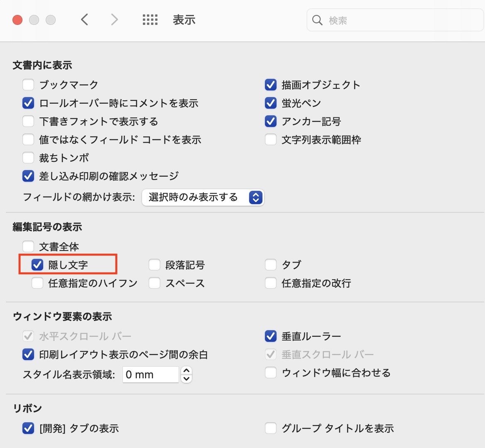
Task: Decrease スタイル名表示領域 with down arrow
Action: tap(186, 379)
